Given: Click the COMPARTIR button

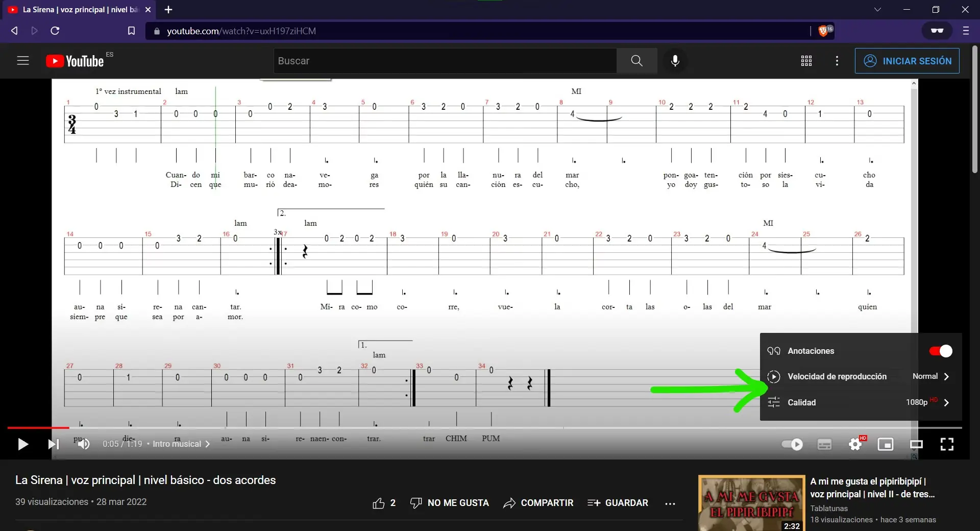Looking at the screenshot, I should [x=538, y=503].
